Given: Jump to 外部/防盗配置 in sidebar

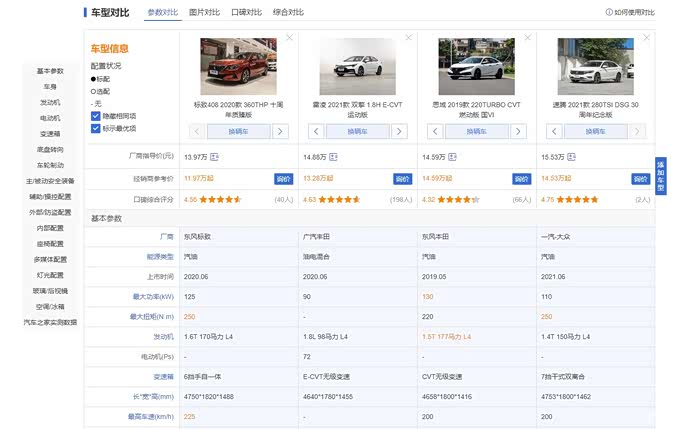Looking at the screenshot, I should pos(50,212).
